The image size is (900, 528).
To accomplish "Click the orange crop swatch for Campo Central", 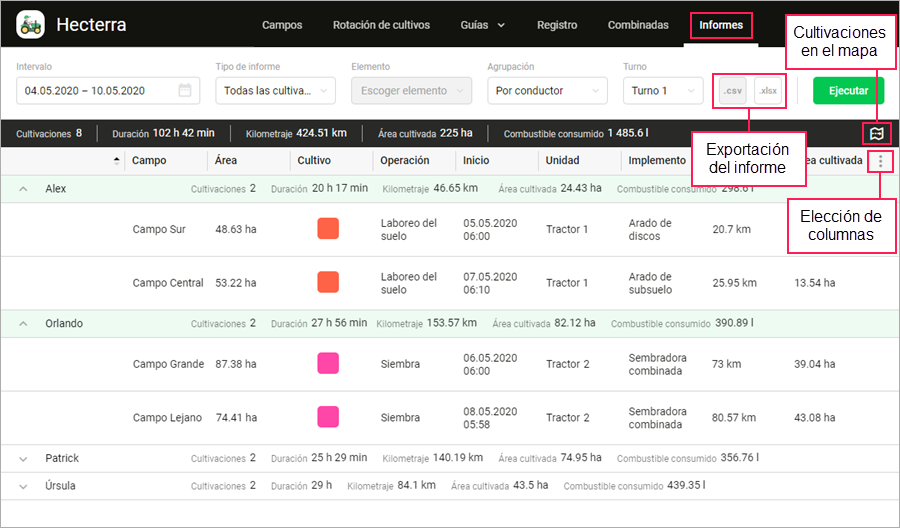I will [x=328, y=282].
